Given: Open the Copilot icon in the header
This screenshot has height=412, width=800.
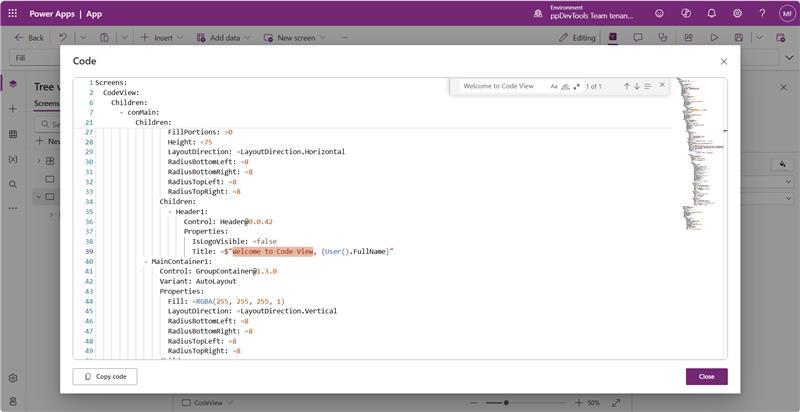Looking at the screenshot, I should [686, 14].
